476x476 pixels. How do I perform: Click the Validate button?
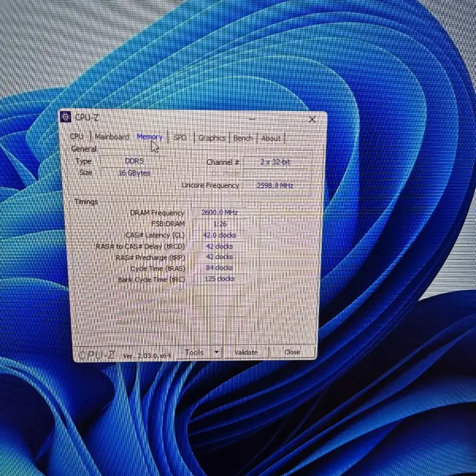click(x=246, y=352)
